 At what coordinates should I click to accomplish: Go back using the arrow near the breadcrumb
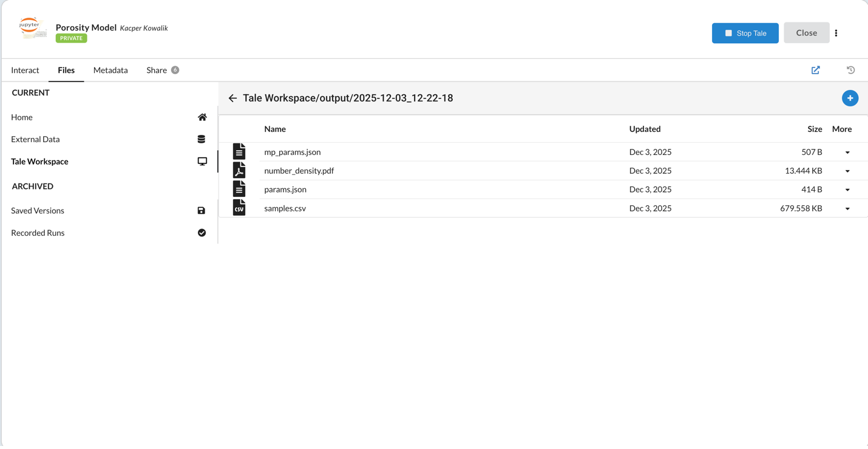[x=232, y=98]
